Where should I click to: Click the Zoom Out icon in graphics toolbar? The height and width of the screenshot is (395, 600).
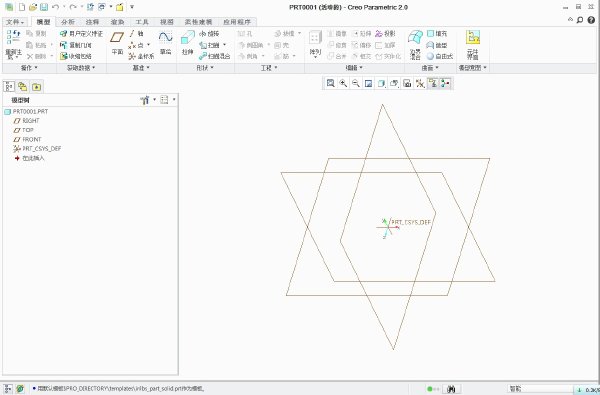(355, 83)
